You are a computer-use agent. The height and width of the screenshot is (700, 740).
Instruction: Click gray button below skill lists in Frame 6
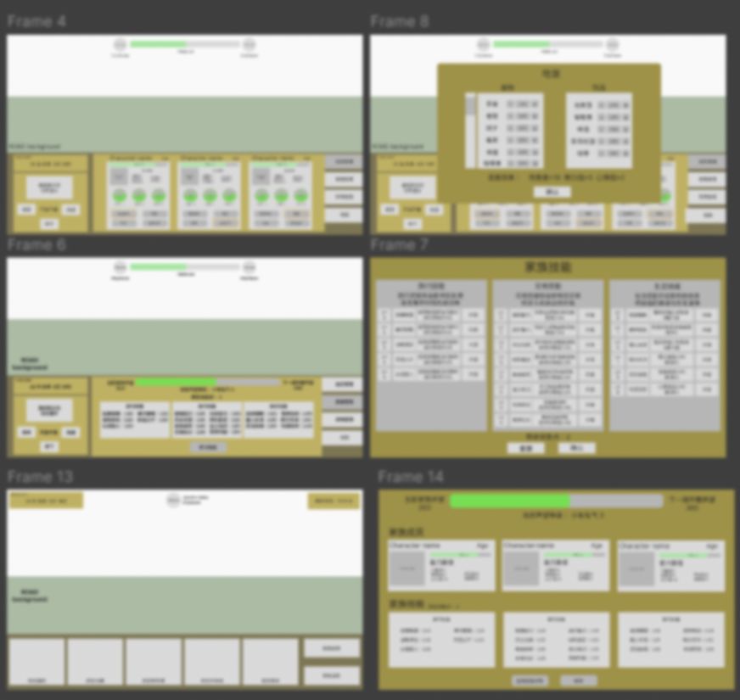[x=208, y=447]
